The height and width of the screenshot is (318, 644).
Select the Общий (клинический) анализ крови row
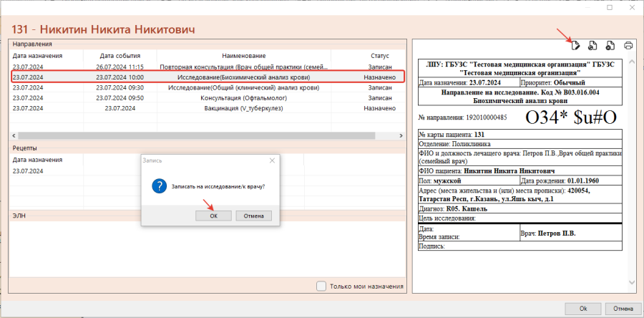coord(208,87)
